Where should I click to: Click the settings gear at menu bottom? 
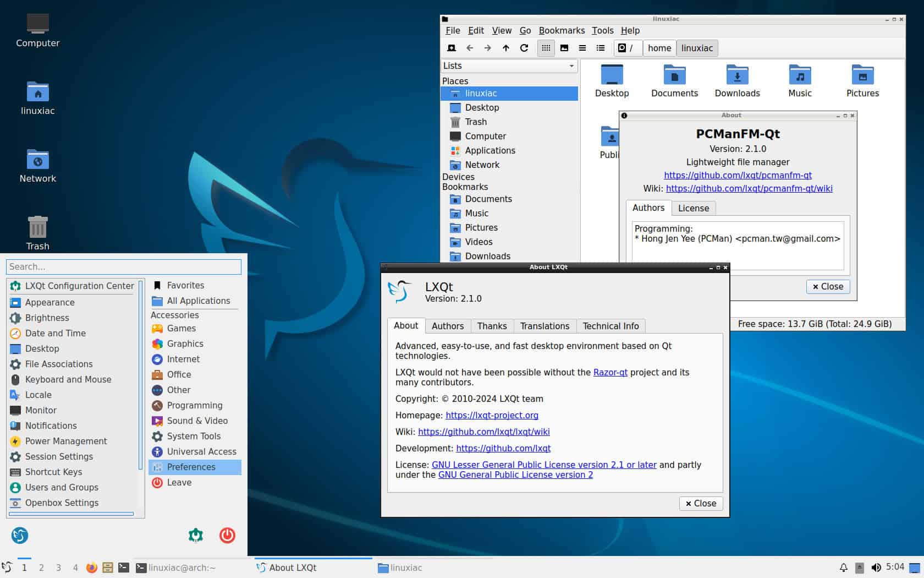click(196, 535)
